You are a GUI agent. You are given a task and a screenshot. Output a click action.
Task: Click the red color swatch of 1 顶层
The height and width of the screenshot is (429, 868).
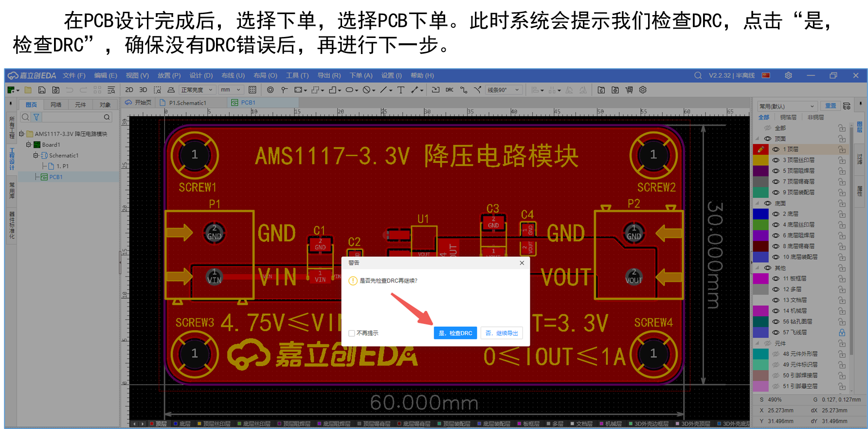(760, 149)
